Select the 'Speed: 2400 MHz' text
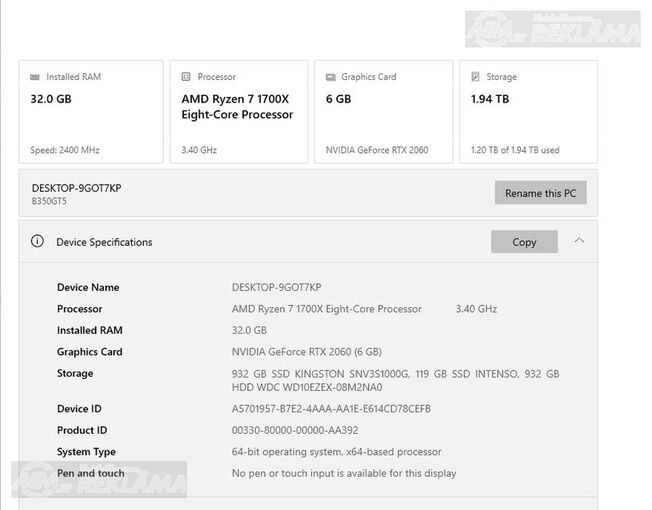 point(65,150)
